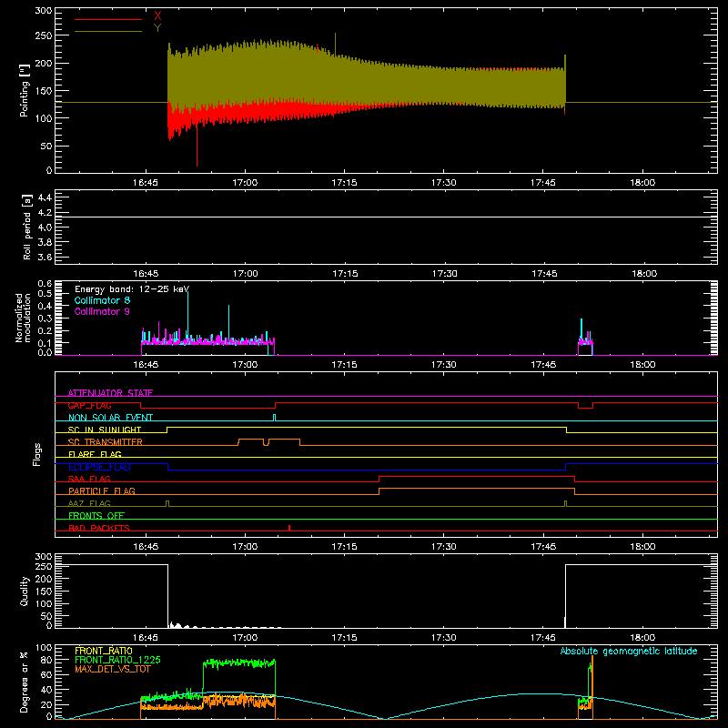Click '17:00' under the Flags plot
Screen dimensions: 728x728
point(245,547)
